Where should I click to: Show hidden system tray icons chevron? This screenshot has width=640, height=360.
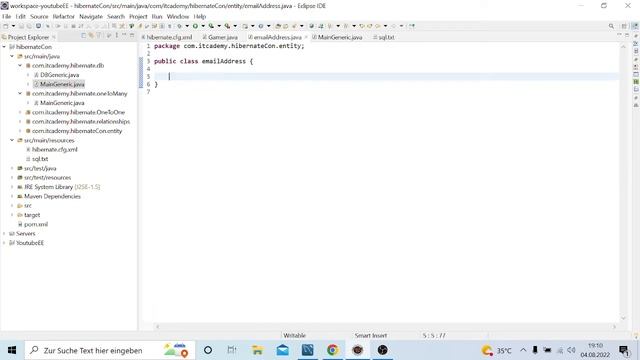(x=523, y=350)
